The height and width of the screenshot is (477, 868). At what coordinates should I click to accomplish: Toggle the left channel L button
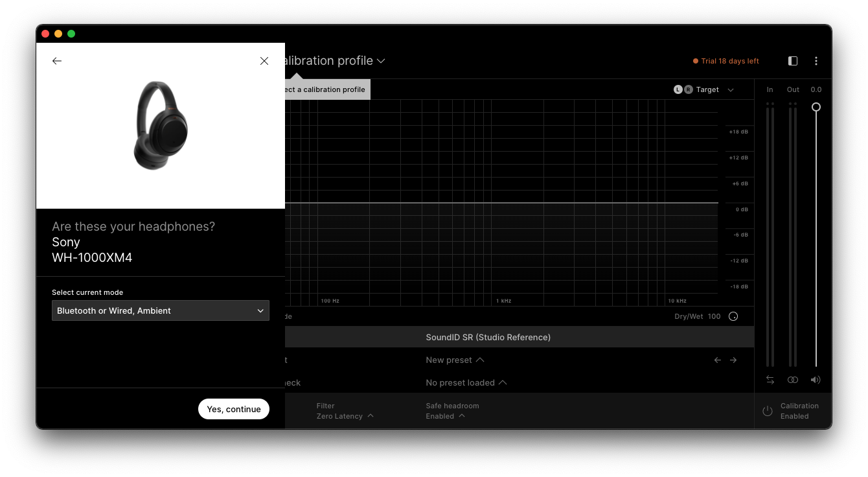coord(678,89)
